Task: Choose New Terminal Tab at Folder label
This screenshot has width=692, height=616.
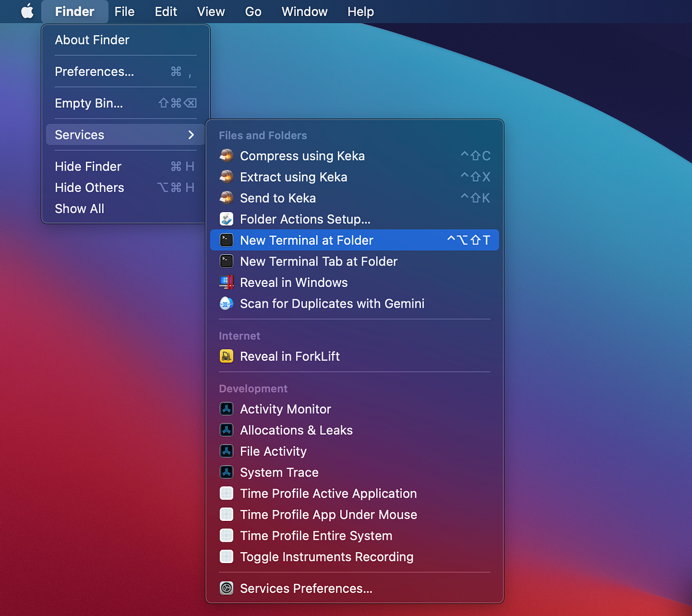Action: point(319,262)
